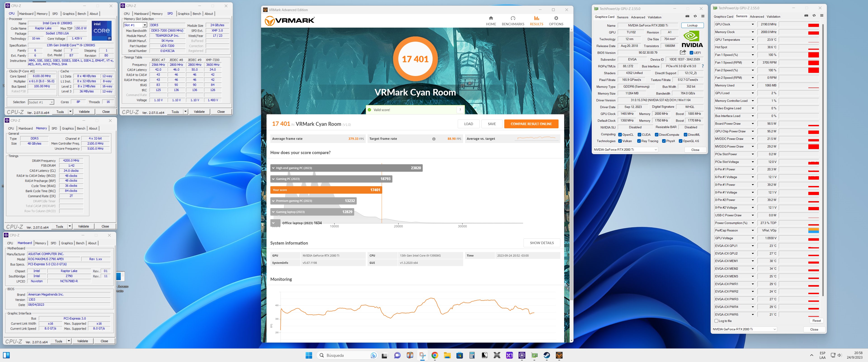Screen dimensions: 868x362
Task: Click the Selection Socket #1 field in CPU-Z
Action: [x=41, y=102]
